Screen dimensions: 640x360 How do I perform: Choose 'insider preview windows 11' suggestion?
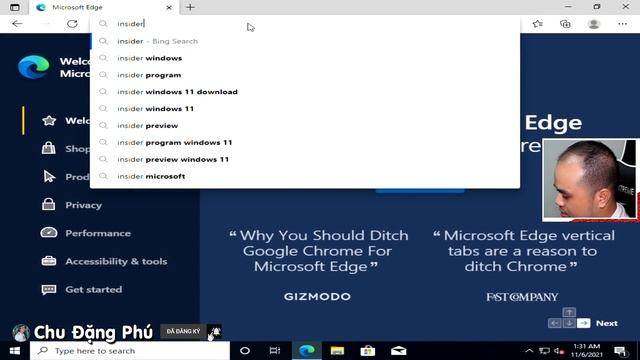305,159
